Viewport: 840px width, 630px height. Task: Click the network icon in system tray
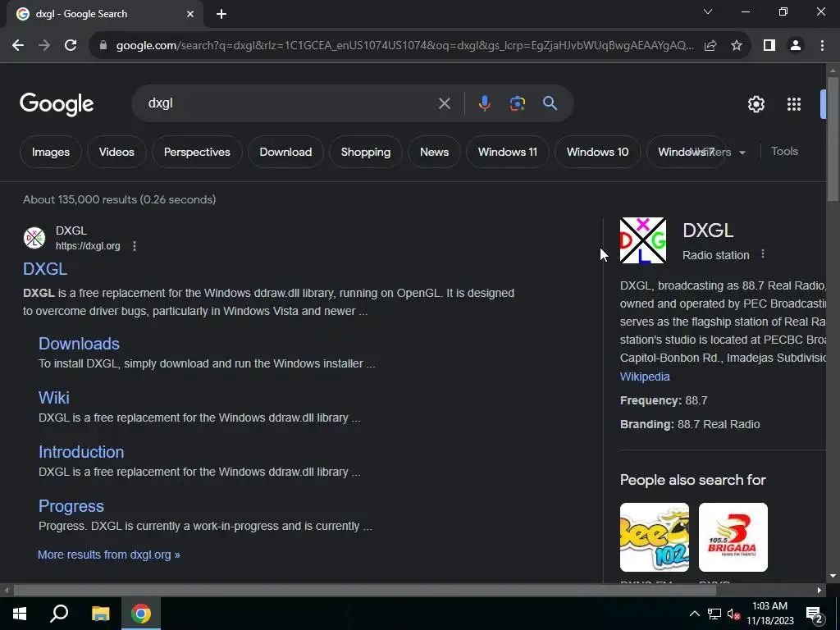(x=714, y=614)
